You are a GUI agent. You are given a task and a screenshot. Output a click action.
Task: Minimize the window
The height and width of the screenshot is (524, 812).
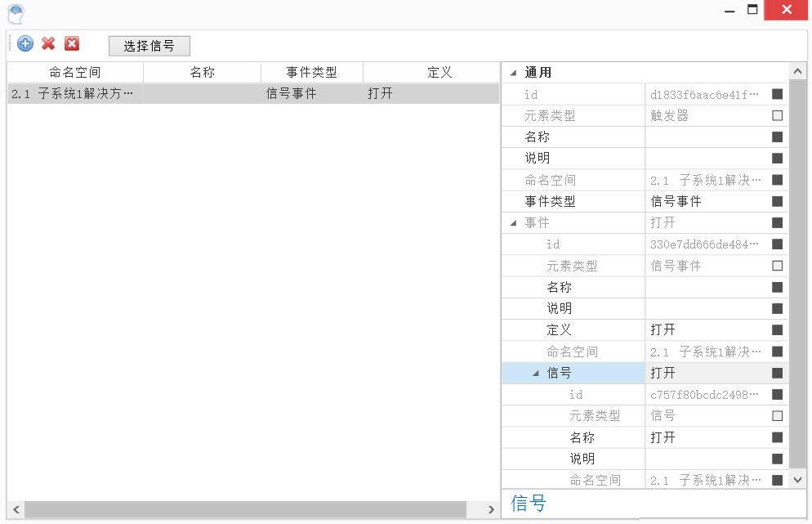(x=729, y=11)
